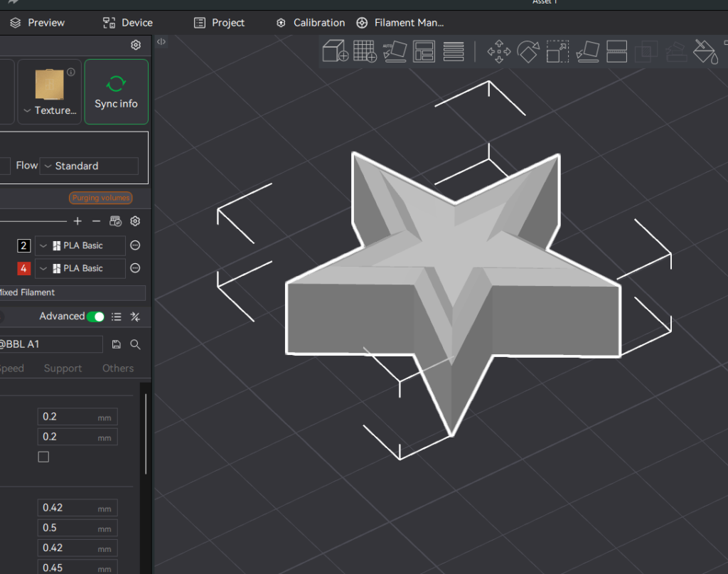This screenshot has width=728, height=574.
Task: Open the color painting bucket tool
Action: point(705,51)
